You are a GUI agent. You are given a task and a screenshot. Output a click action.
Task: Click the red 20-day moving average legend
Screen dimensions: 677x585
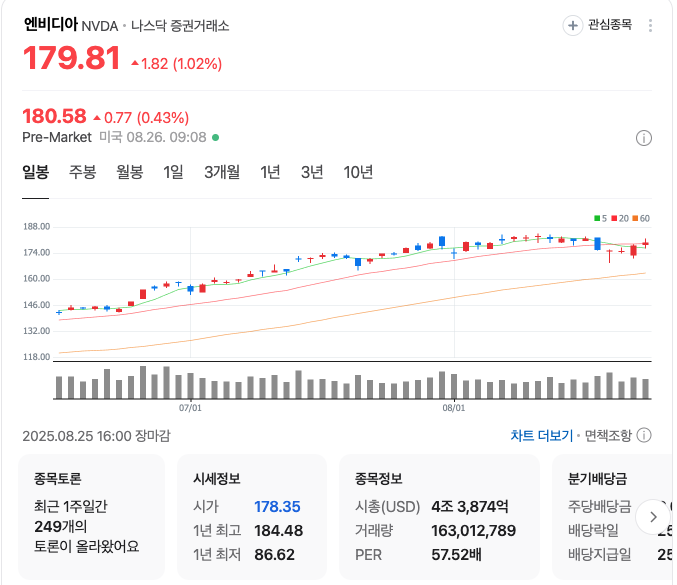coord(620,218)
